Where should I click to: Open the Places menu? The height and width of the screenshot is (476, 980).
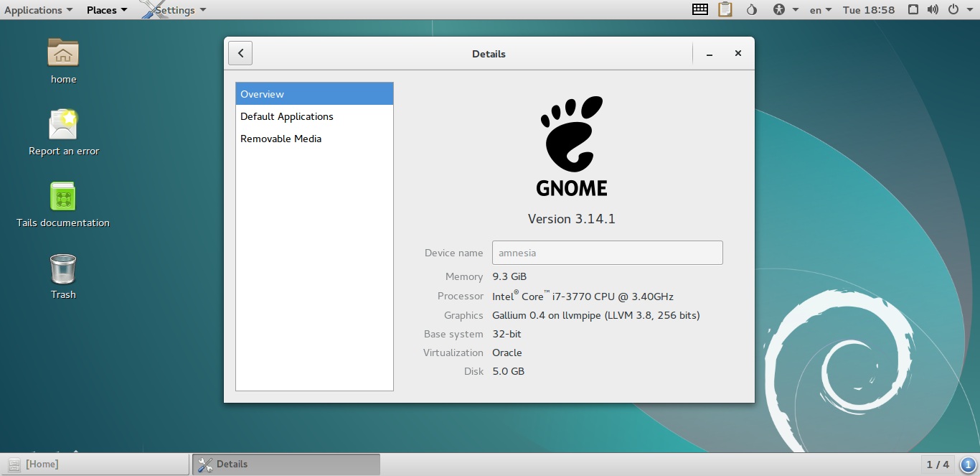[107, 10]
